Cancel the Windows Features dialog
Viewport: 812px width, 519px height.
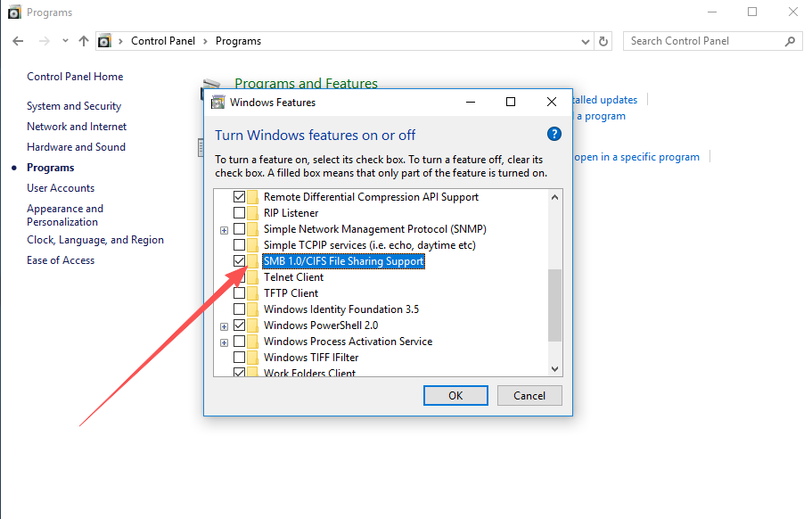[x=529, y=396]
